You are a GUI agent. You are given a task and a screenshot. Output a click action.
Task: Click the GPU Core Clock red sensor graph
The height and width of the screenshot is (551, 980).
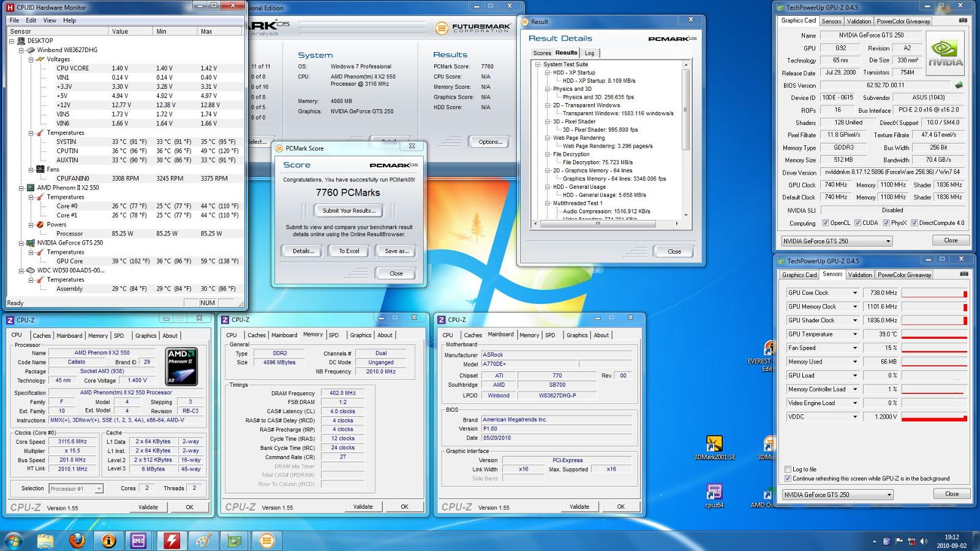click(x=934, y=293)
